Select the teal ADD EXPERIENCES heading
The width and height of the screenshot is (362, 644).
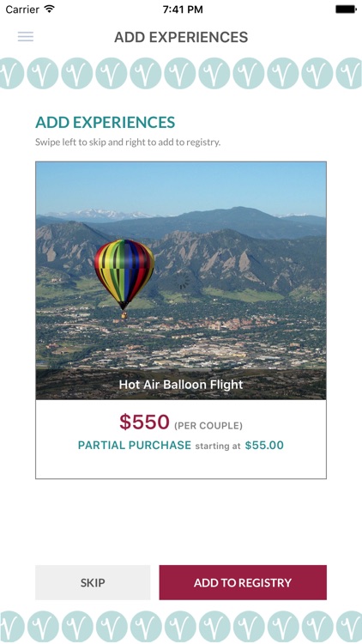coord(105,123)
